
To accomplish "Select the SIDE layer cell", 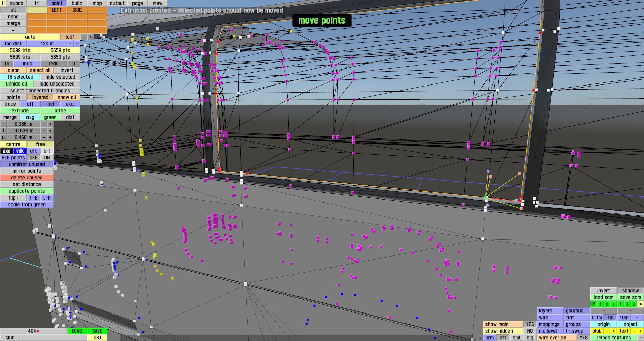I will (x=77, y=10).
